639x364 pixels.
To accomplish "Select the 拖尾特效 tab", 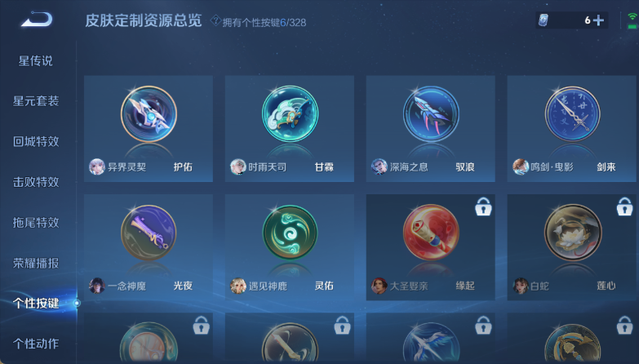I will tap(36, 223).
